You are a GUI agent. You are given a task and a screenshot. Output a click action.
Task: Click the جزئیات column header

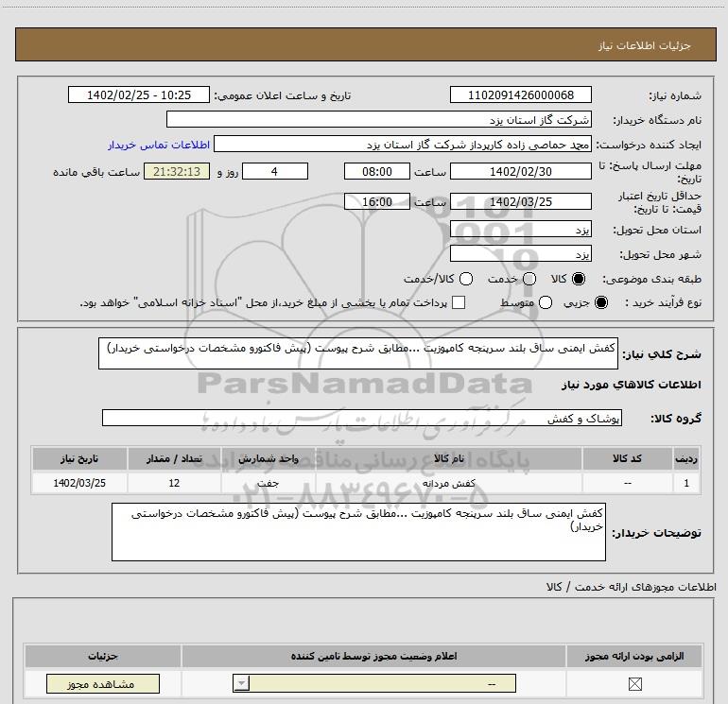(103, 656)
